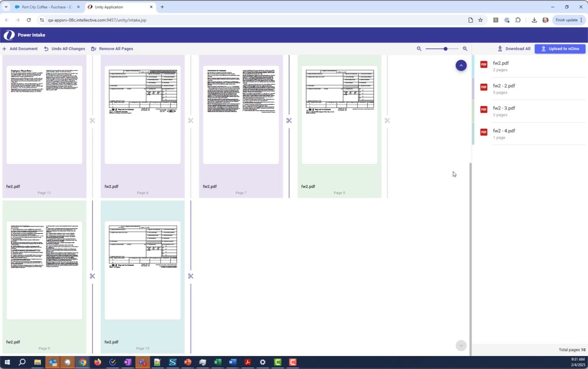Click the zoom in magnifier icon

pos(465,49)
